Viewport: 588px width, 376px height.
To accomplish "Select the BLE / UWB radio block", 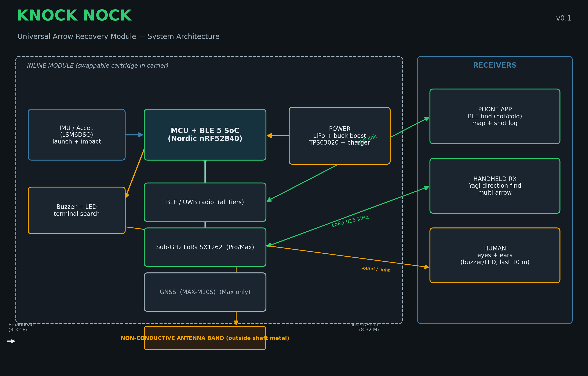I will [205, 202].
